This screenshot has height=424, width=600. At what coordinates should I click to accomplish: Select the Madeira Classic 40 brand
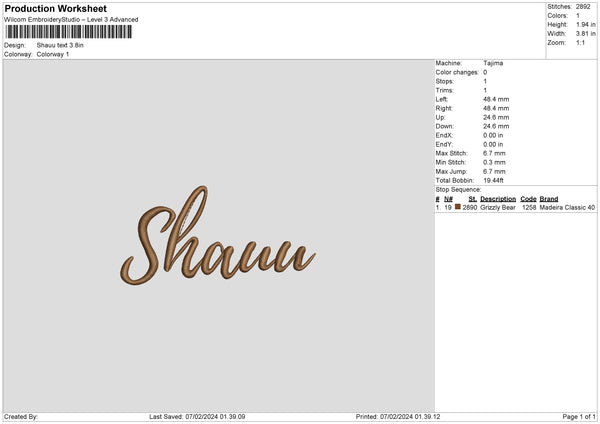pyautogui.click(x=567, y=207)
